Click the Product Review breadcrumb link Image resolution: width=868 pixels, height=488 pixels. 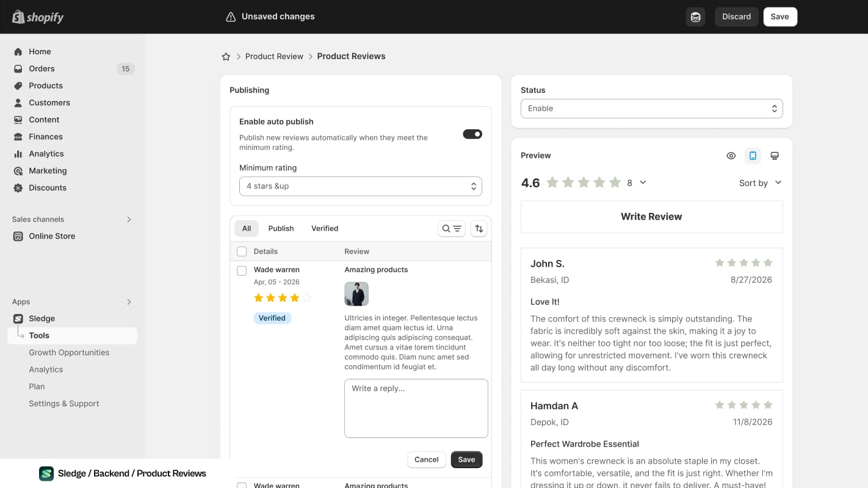point(274,57)
